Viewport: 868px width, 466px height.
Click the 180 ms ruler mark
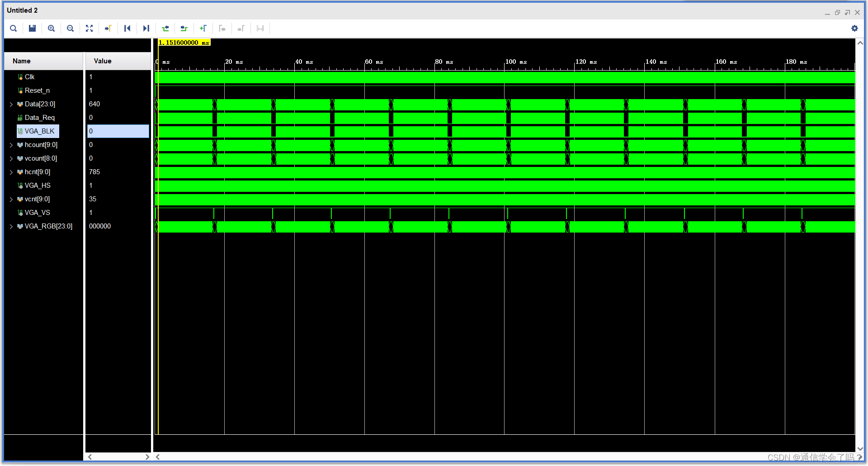796,62
